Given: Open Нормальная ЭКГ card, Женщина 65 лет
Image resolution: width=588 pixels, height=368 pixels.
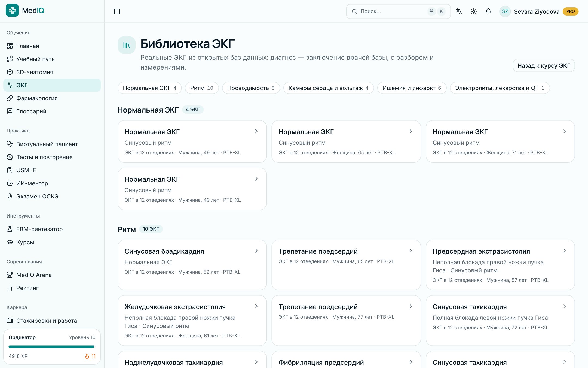Looking at the screenshot, I should pos(346,141).
